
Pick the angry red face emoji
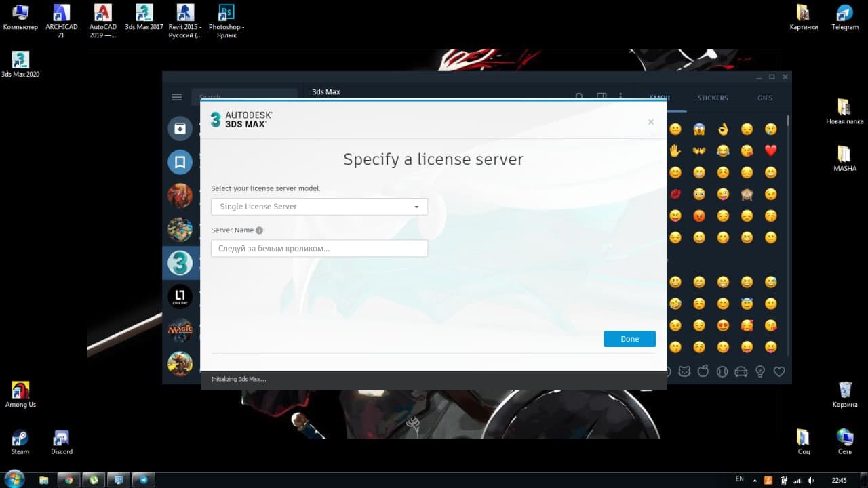[x=698, y=216]
